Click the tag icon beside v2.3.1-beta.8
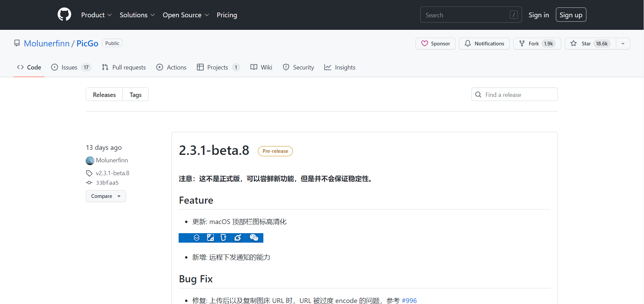The width and height of the screenshot is (644, 304). coord(89,173)
